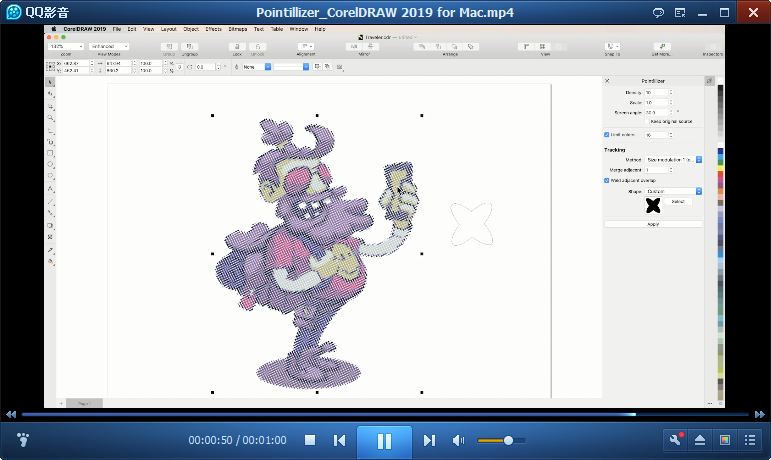Image resolution: width=771 pixels, height=460 pixels.
Task: Open the View Modes Enhanced dropdown
Action: pyautogui.click(x=109, y=46)
